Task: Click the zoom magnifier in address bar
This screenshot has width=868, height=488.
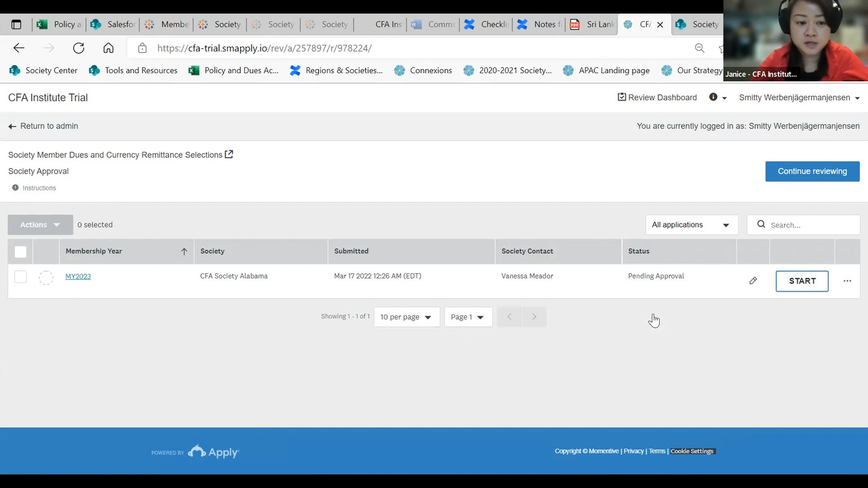Action: [x=700, y=48]
